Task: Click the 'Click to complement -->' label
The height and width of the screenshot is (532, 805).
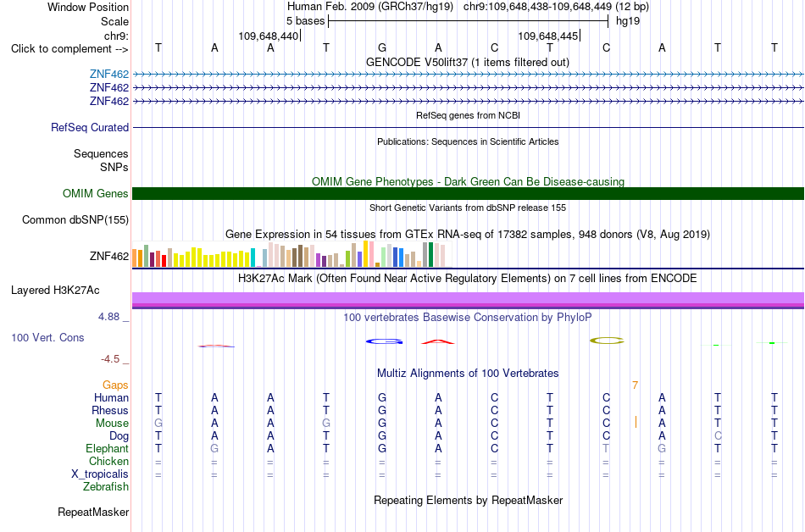Action: (x=69, y=49)
